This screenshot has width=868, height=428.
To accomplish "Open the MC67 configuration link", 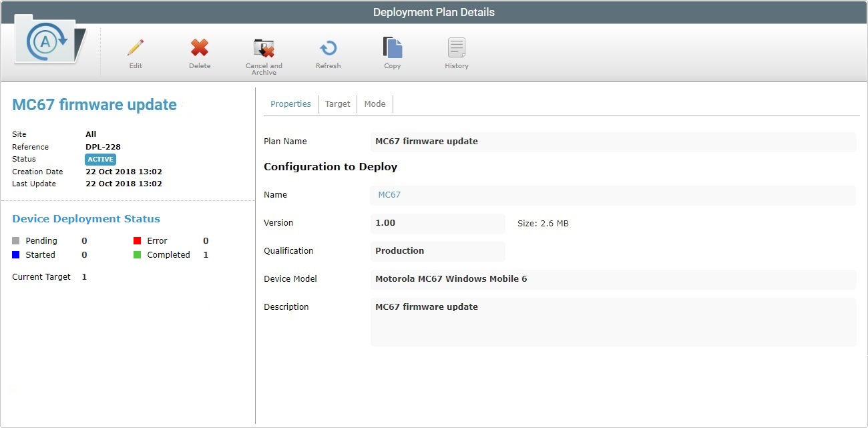I will 389,194.
